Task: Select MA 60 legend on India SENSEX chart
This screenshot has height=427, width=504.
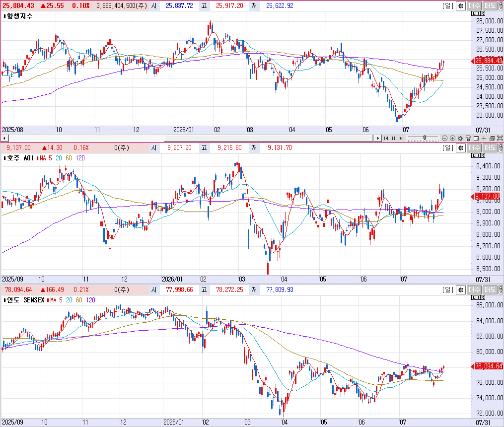Action: (x=79, y=300)
